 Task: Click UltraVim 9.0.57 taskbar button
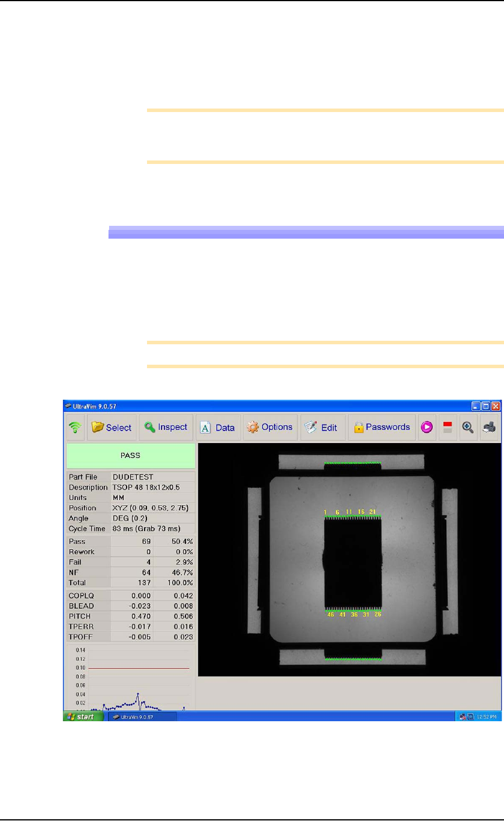coord(142,716)
